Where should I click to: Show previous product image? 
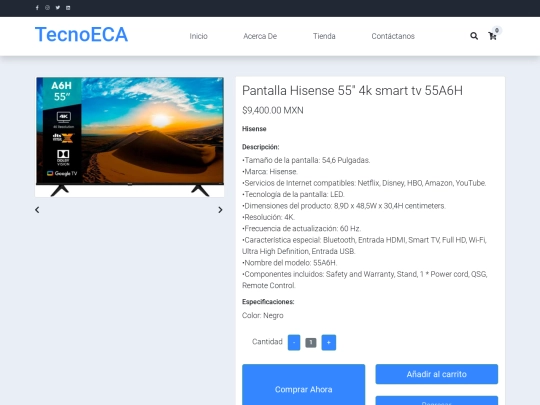37,210
